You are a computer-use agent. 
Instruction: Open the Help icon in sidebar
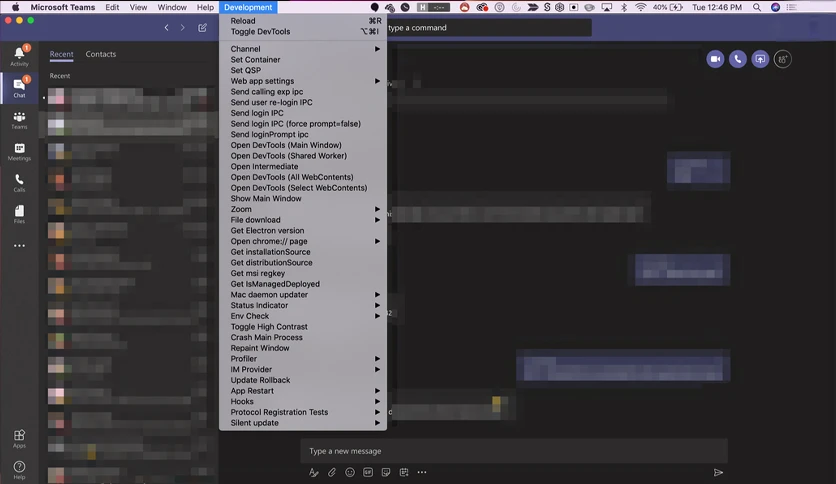(19, 470)
